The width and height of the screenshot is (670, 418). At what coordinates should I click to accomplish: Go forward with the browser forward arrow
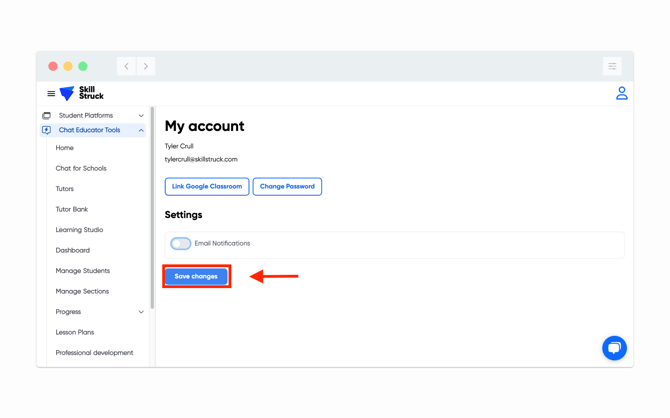click(146, 66)
